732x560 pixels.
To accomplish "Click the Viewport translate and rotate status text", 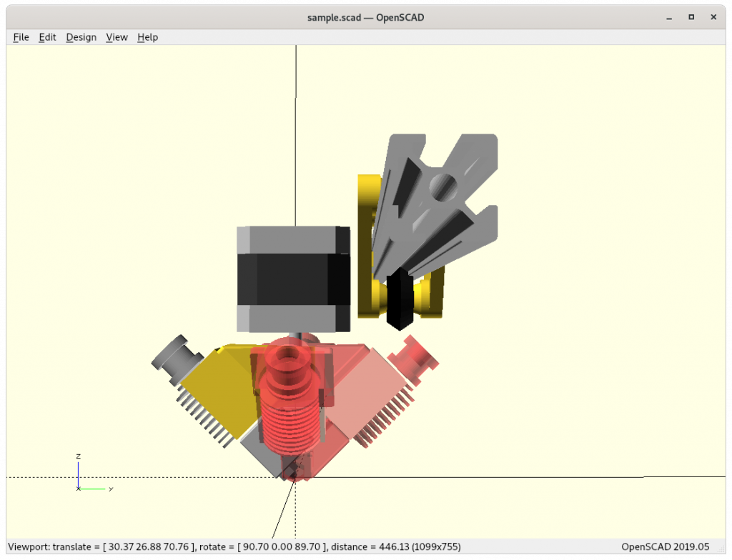I will (x=234, y=547).
